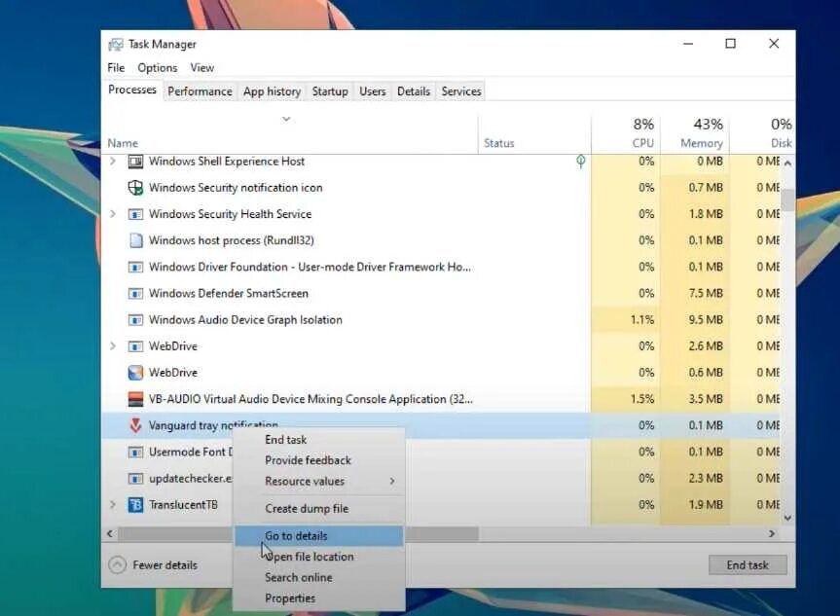The height and width of the screenshot is (616, 840).
Task: Click the Windows Audio Device Graph Isolation icon
Action: 135,320
